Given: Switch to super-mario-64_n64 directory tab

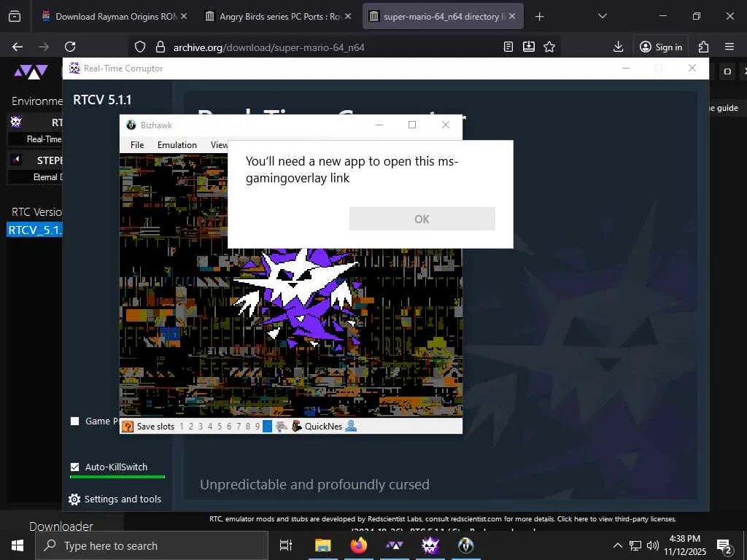Looking at the screenshot, I should 443,16.
